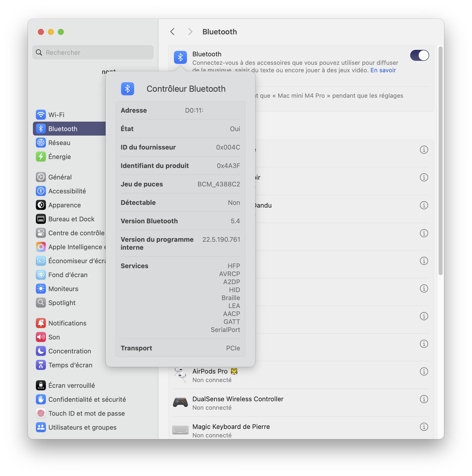
Task: Select Wi-Fi in the sidebar
Action: [69, 115]
